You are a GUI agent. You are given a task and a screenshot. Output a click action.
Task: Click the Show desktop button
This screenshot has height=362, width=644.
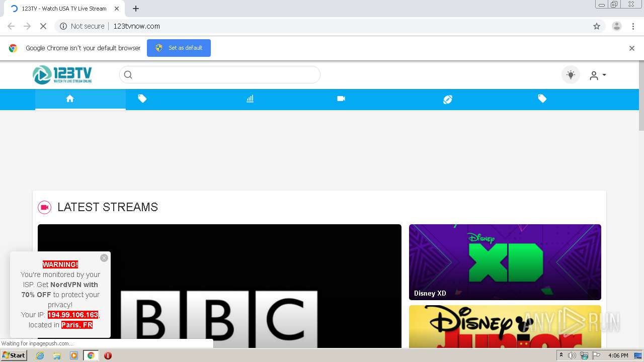638,355
